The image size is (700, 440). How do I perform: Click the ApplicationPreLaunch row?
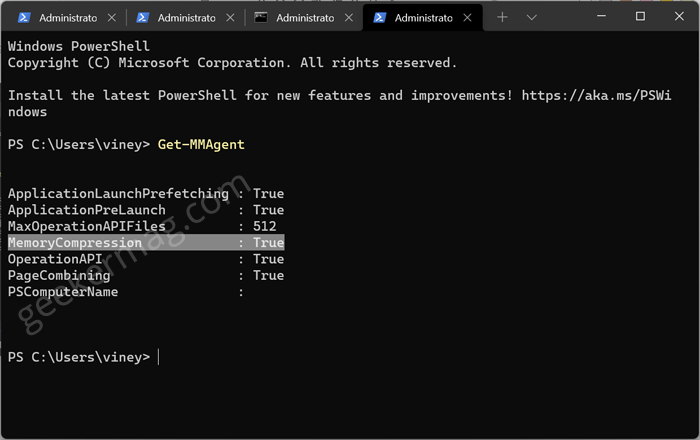pyautogui.click(x=146, y=210)
